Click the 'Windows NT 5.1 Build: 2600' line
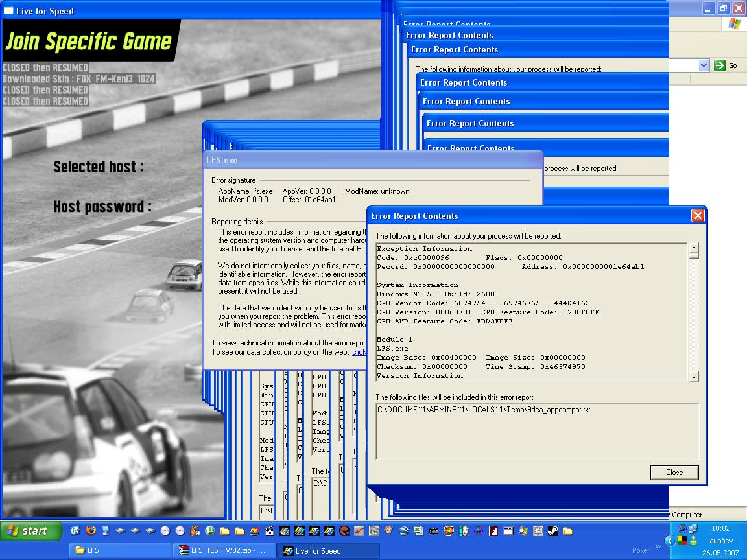 [436, 294]
